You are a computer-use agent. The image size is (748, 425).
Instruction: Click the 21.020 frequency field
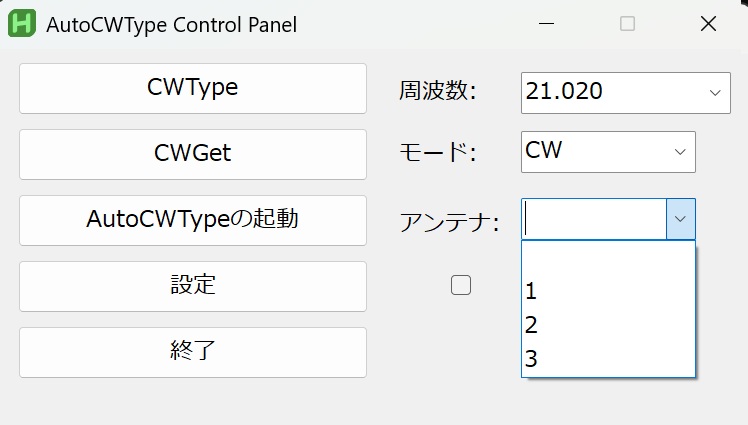612,93
